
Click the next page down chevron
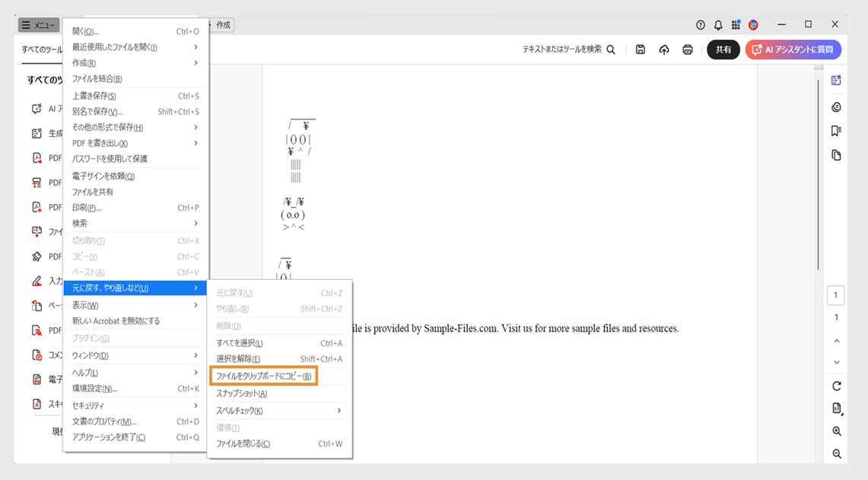[x=835, y=361]
